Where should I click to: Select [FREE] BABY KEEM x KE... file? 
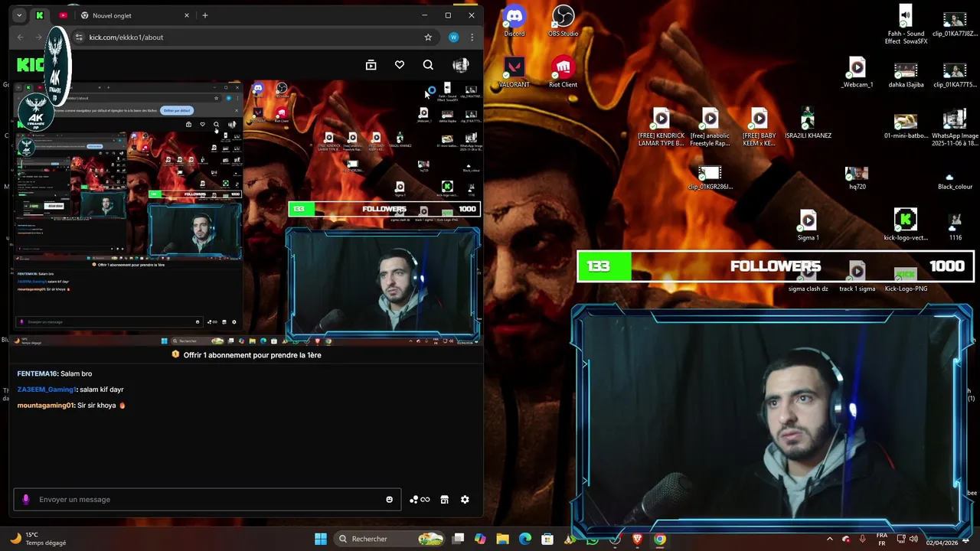[x=759, y=128]
